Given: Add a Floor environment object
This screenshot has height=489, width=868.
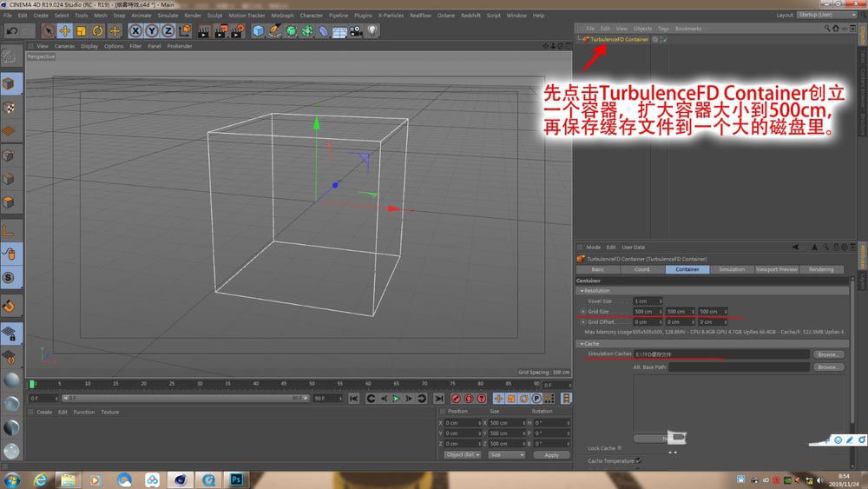Looking at the screenshot, I should click(x=339, y=31).
